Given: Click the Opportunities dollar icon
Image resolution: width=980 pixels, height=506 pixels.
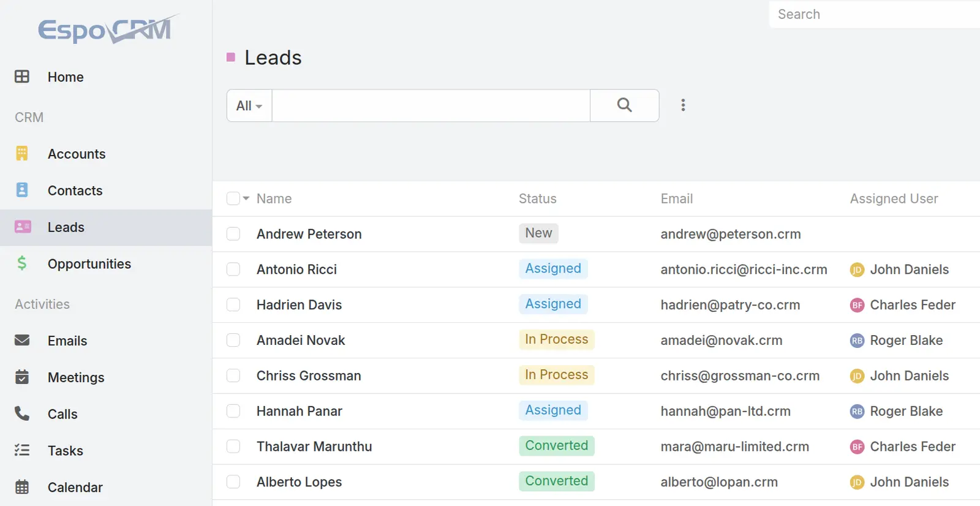Looking at the screenshot, I should tap(22, 263).
